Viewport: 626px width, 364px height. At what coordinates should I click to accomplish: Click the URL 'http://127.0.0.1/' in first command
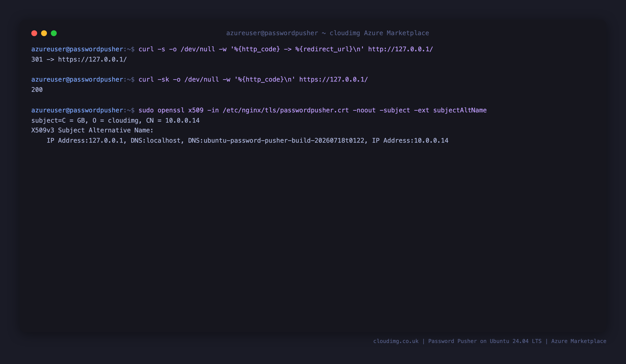[x=401, y=49]
